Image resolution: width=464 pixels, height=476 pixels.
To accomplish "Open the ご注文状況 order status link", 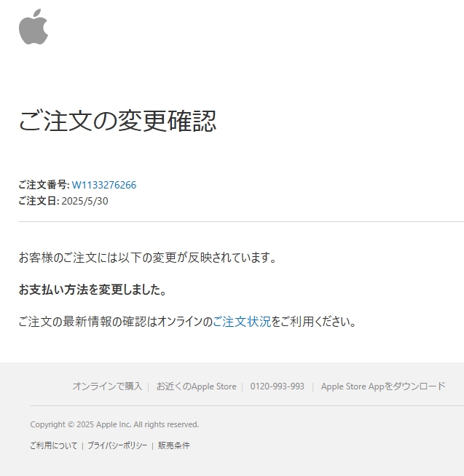I will coord(242,322).
